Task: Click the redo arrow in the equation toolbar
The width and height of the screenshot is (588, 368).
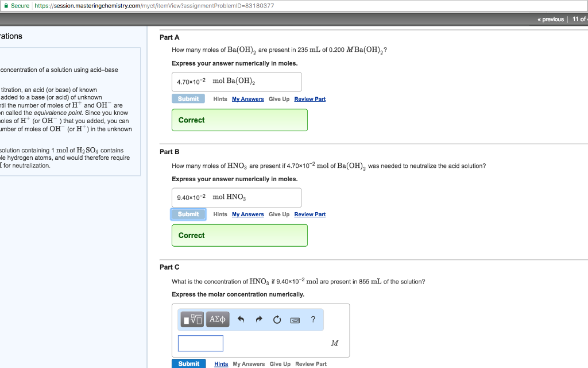Action: (x=258, y=319)
